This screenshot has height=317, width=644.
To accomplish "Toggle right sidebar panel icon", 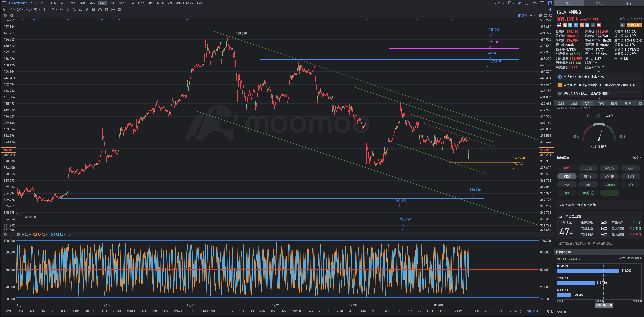I will [550, 3].
